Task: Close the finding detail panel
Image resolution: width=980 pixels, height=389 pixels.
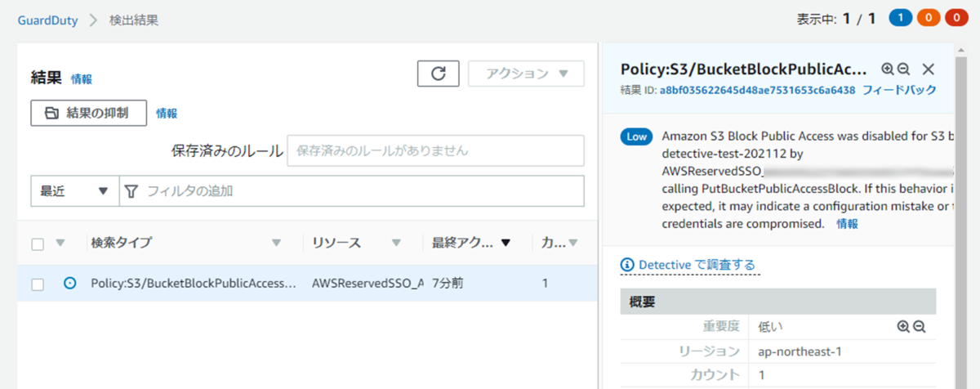Action: click(928, 69)
